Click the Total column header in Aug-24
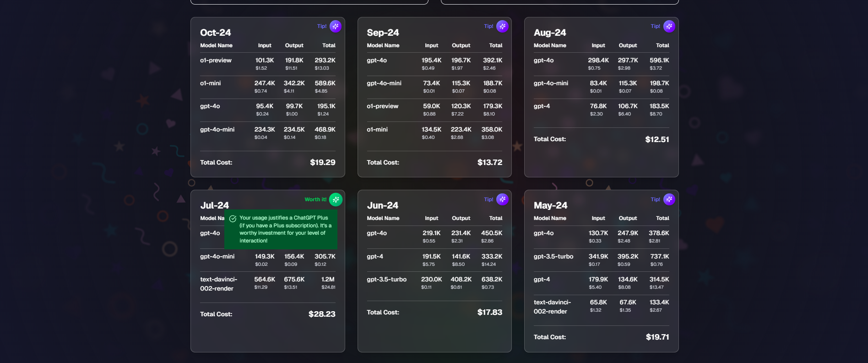 pos(662,45)
